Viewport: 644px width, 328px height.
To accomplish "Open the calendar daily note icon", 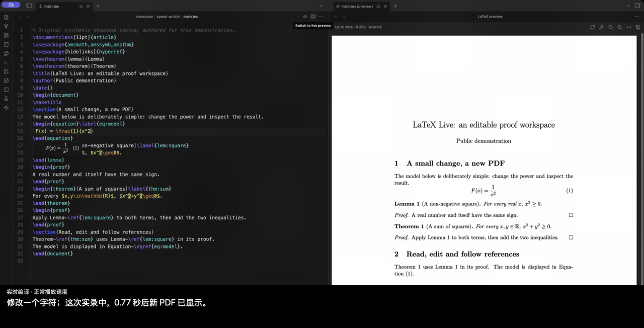I will [6, 44].
